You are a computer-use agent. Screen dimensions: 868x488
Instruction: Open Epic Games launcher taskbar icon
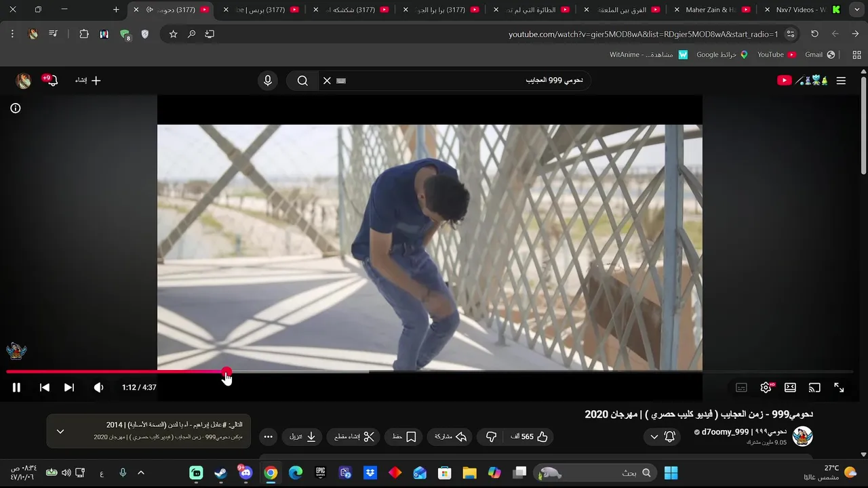(320, 473)
